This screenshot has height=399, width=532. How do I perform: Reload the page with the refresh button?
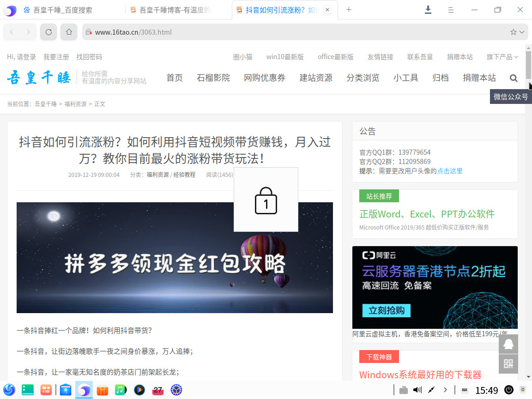click(48, 32)
